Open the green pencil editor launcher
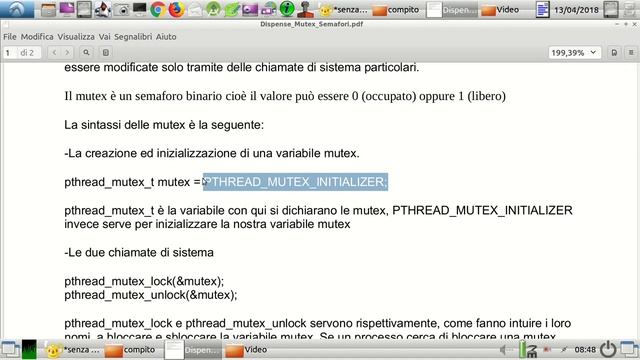Viewport: 640px width, 360px height. 231,9
